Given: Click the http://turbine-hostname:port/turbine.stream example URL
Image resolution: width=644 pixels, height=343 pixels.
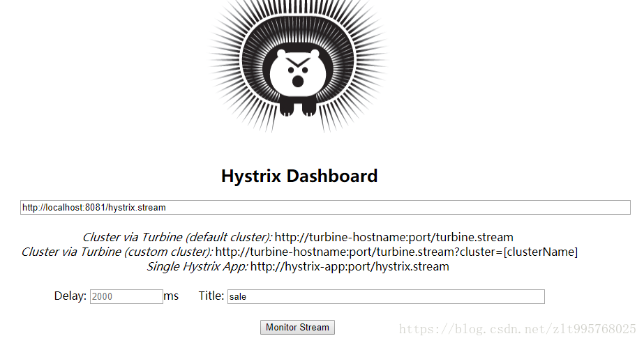Looking at the screenshot, I should pos(394,237).
